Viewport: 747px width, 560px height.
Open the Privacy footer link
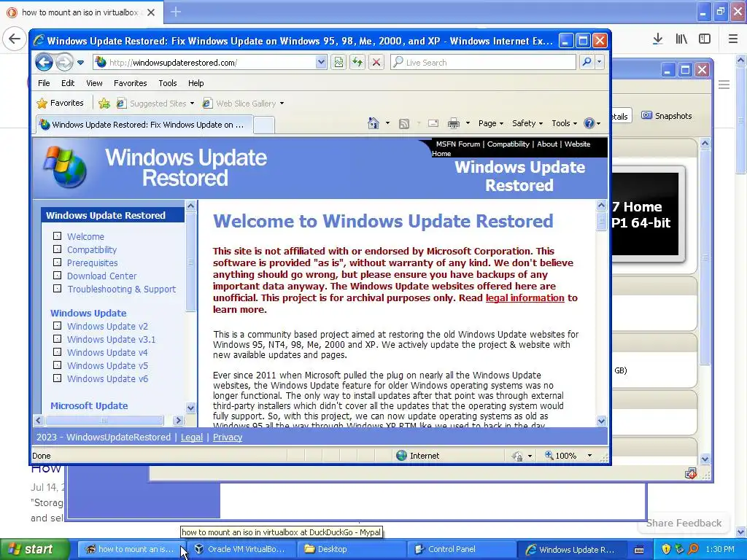[228, 437]
